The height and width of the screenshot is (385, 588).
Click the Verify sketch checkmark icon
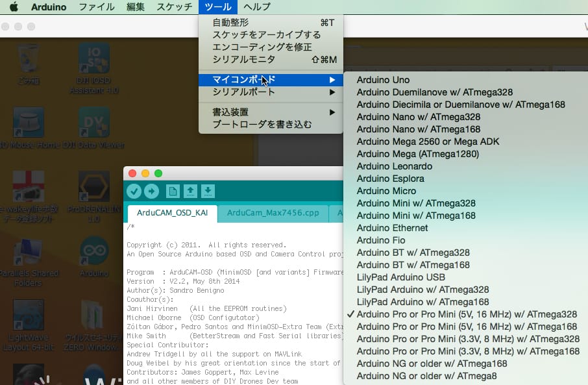134,191
